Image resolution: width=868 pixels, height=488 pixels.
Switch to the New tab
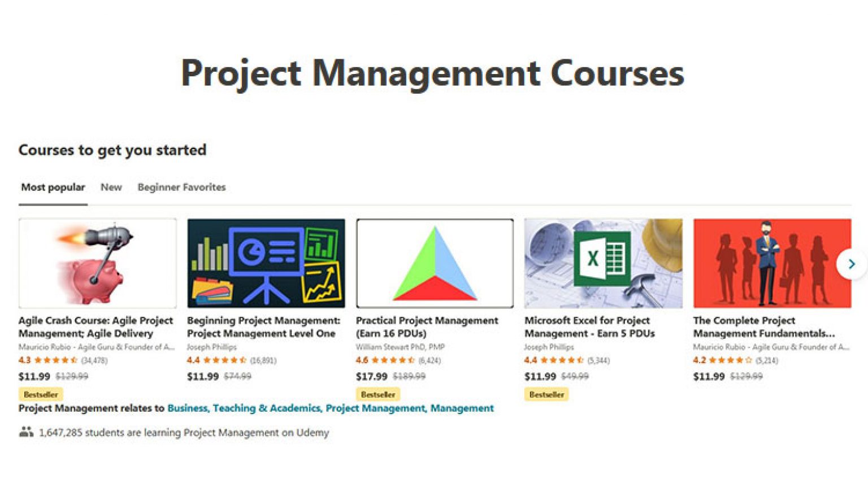[x=111, y=187]
